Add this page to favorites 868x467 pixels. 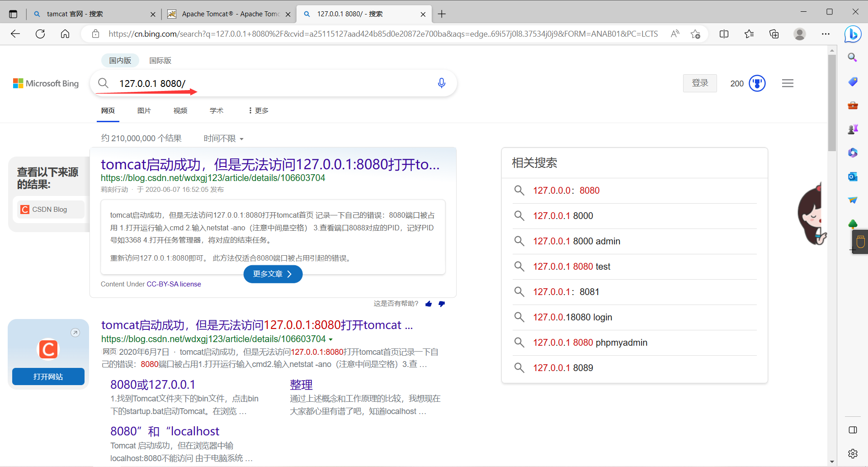coord(695,34)
